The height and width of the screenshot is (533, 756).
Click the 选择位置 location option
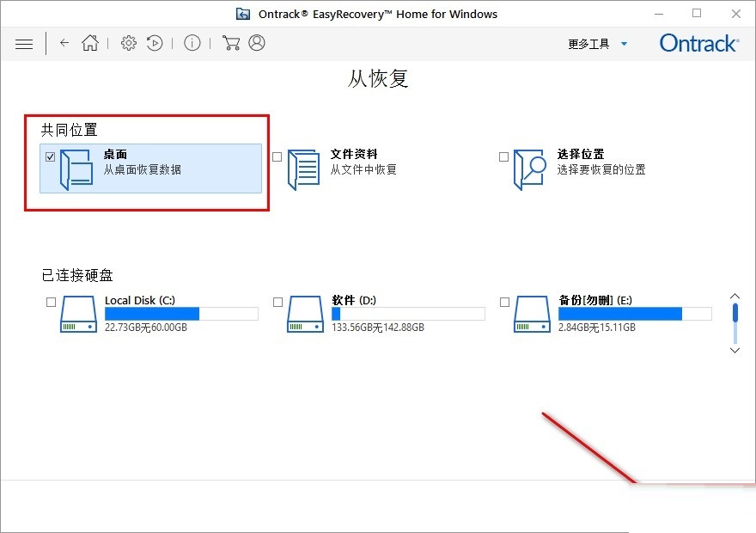pyautogui.click(x=581, y=162)
